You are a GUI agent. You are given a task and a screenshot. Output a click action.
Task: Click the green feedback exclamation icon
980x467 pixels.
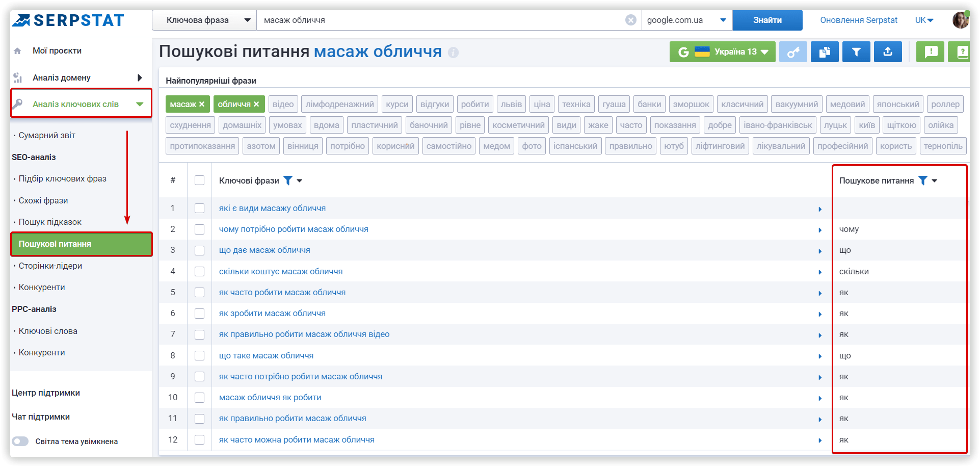pyautogui.click(x=931, y=52)
